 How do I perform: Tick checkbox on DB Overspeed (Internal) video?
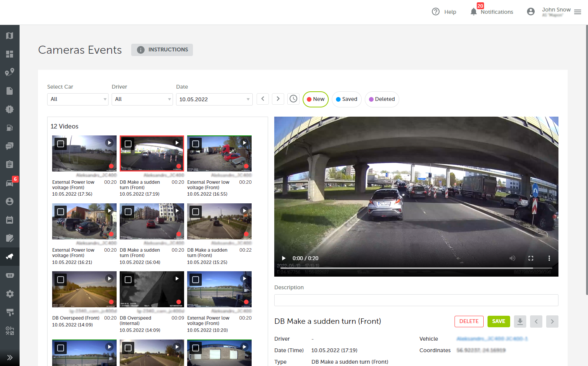128,280
